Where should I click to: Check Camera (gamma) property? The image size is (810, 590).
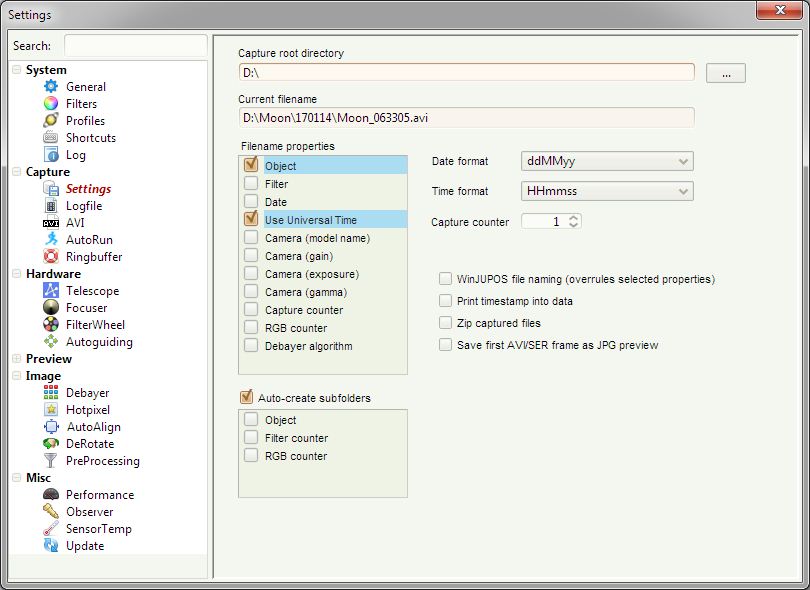pyautogui.click(x=251, y=292)
